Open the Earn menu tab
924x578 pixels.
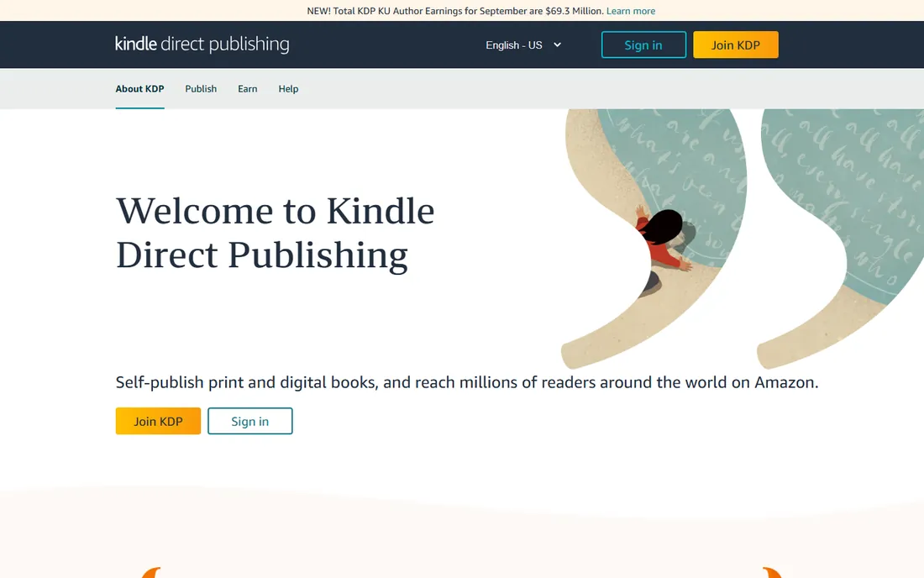pyautogui.click(x=248, y=89)
